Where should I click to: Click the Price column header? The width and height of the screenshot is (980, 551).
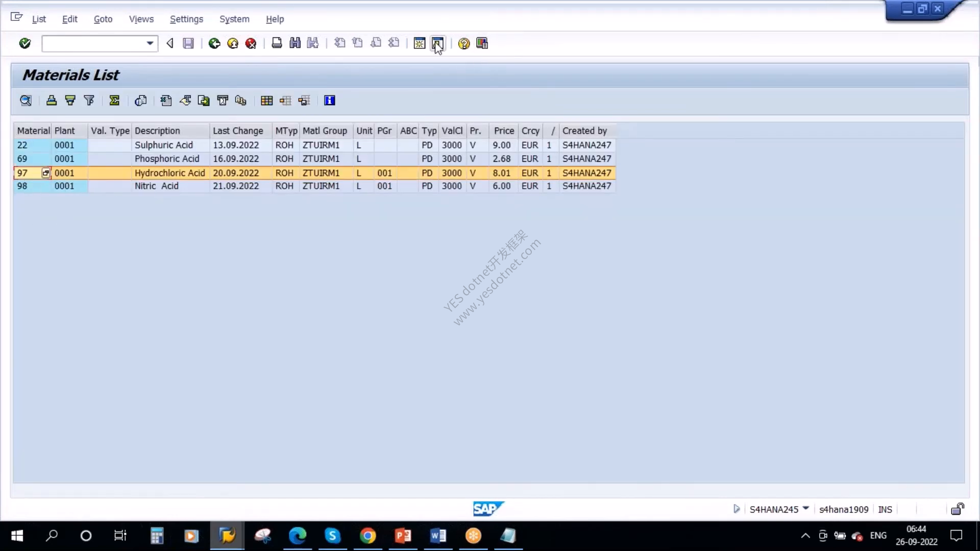click(503, 131)
